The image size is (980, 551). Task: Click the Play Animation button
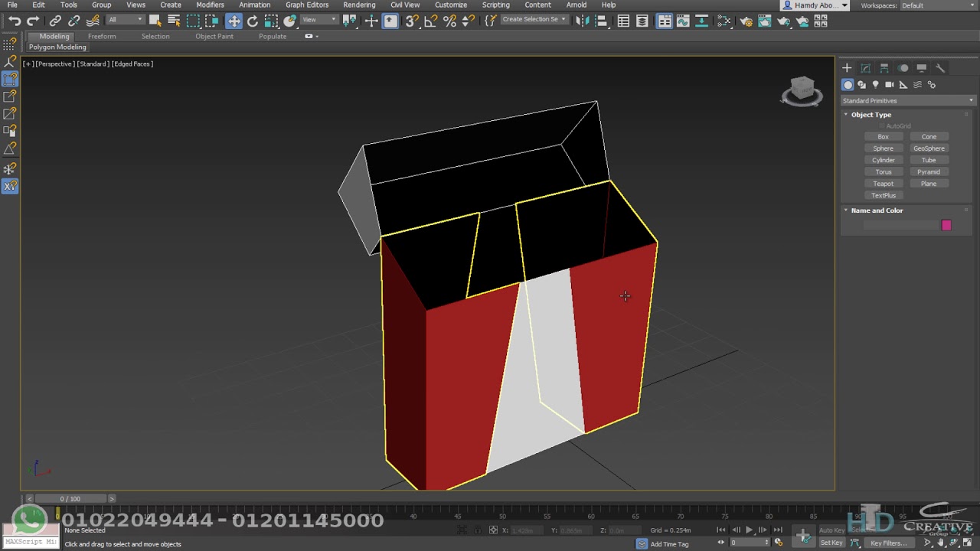pyautogui.click(x=749, y=530)
